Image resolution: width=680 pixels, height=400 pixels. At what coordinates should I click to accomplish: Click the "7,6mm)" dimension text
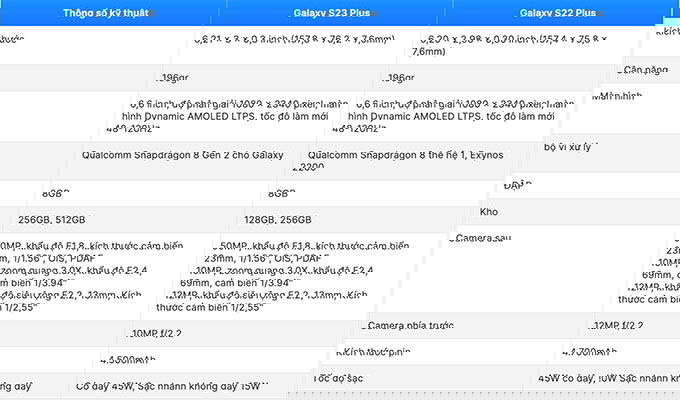pos(428,52)
